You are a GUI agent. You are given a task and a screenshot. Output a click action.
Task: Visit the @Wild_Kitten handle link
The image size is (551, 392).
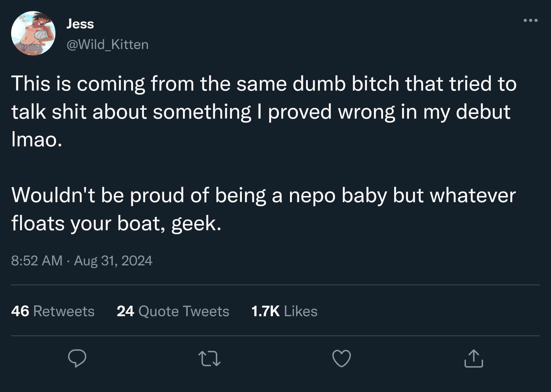coord(108,45)
